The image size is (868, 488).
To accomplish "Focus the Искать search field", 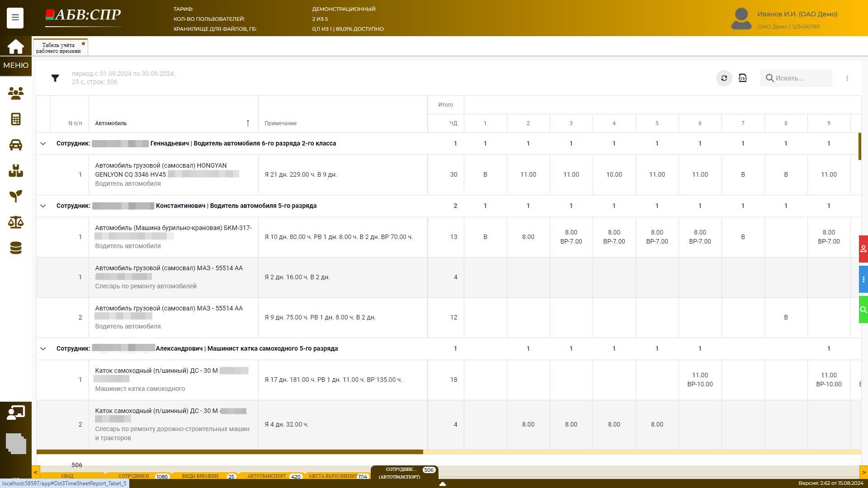I will pos(796,78).
